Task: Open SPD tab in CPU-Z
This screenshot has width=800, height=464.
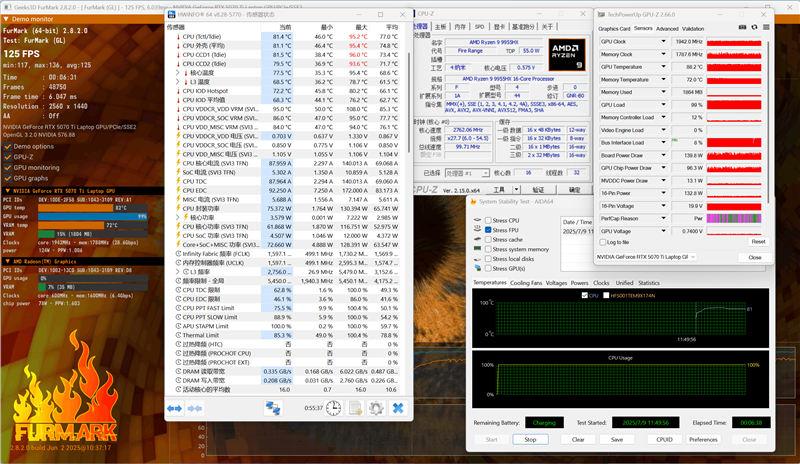Action: click(x=479, y=27)
